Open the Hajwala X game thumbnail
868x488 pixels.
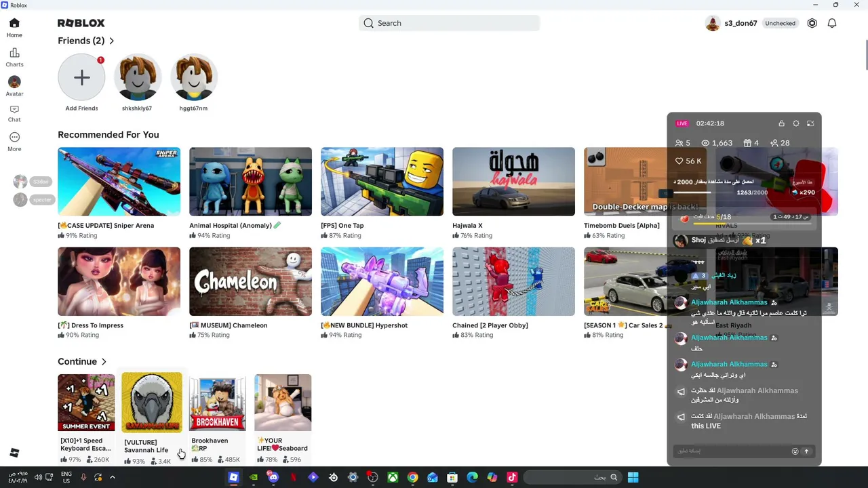[x=513, y=182]
